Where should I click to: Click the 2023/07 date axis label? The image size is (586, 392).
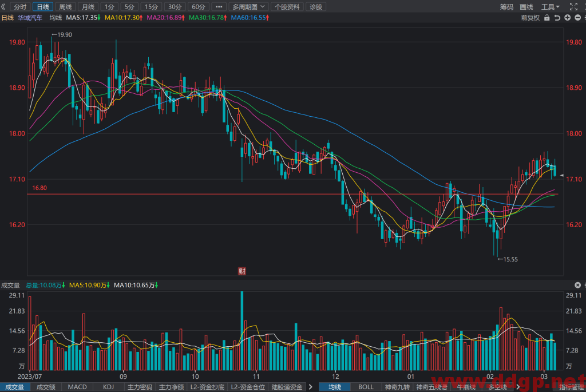[x=30, y=377]
